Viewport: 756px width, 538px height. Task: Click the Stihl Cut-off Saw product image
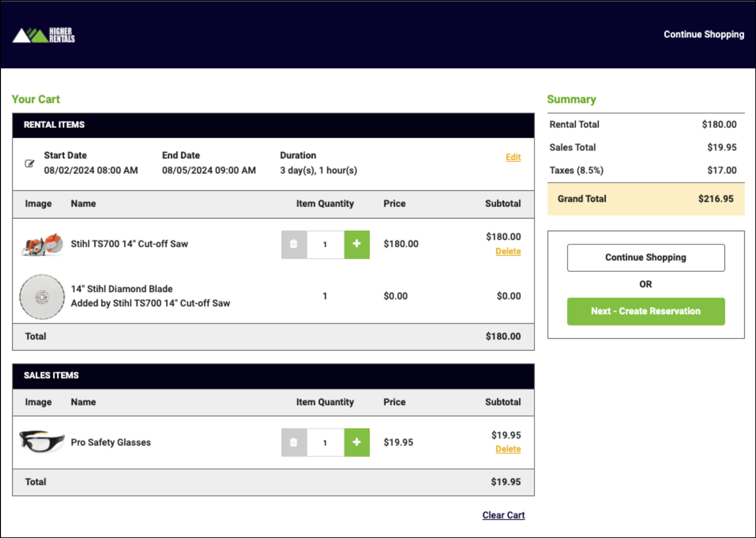click(42, 244)
